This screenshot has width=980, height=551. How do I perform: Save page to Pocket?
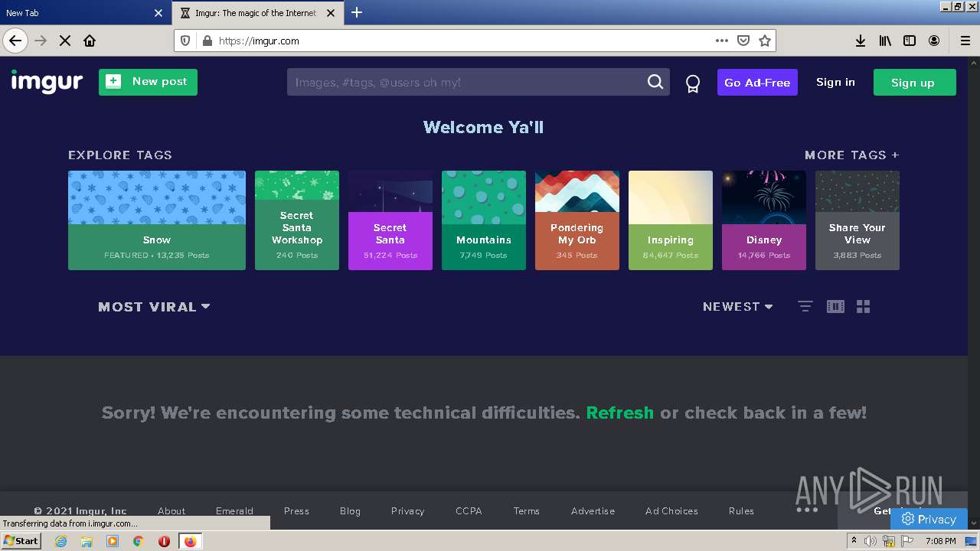(743, 41)
